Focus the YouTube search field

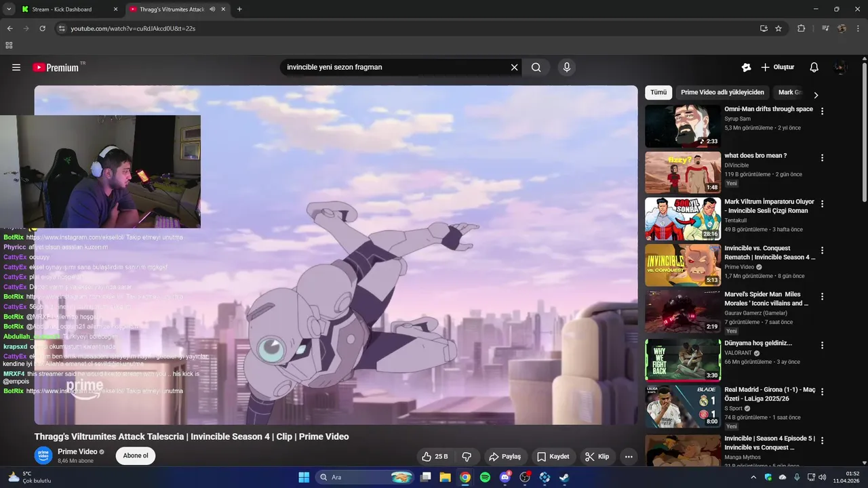[x=395, y=67]
